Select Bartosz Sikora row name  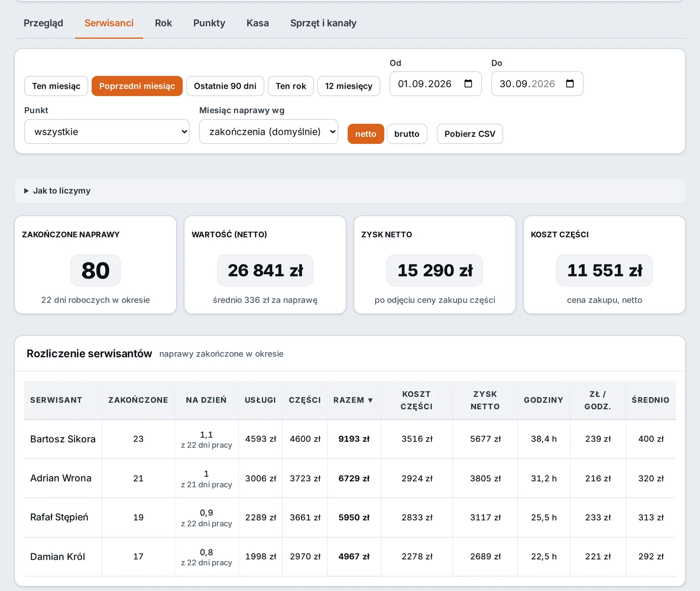pos(63,439)
